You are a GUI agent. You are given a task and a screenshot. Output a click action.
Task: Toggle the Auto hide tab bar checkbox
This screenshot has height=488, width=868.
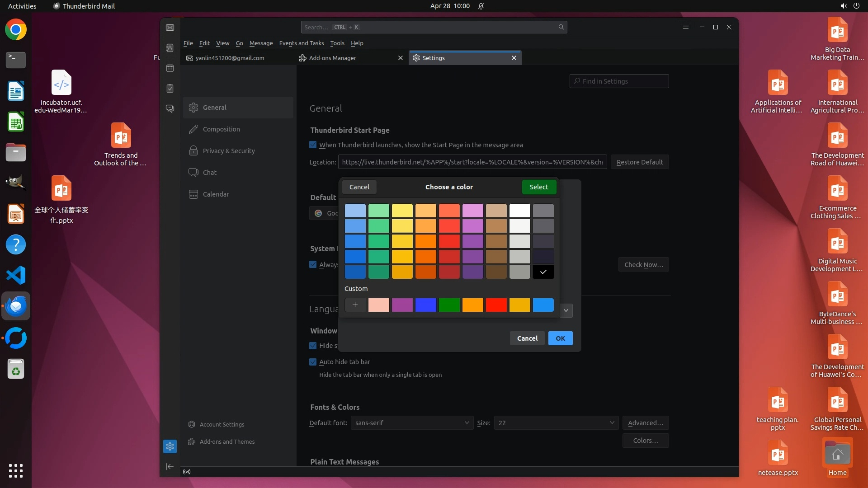(x=313, y=362)
